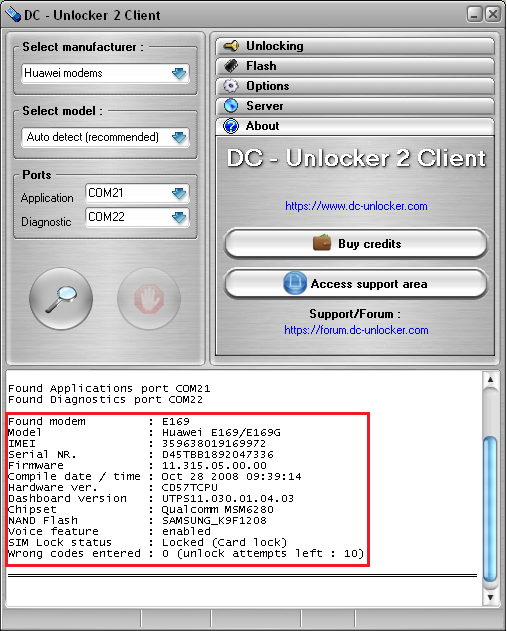Open the Auto detect model dropdown

[x=179, y=137]
